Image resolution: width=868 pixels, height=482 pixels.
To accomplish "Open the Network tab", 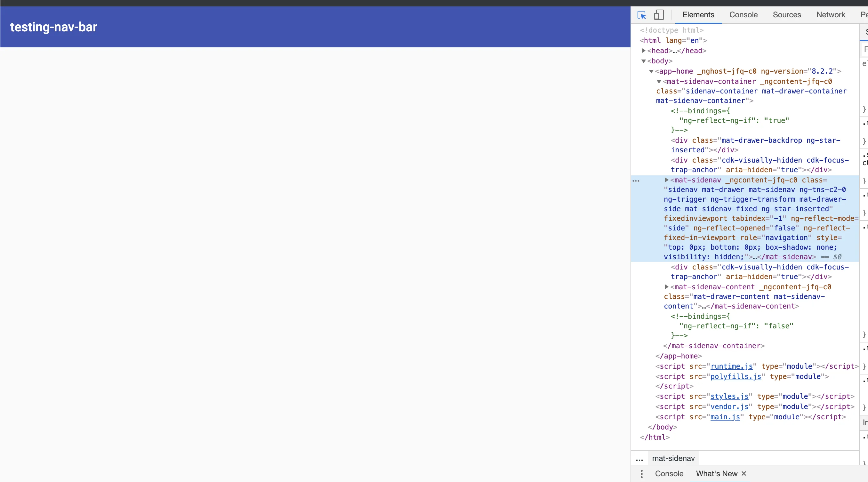I will point(831,15).
